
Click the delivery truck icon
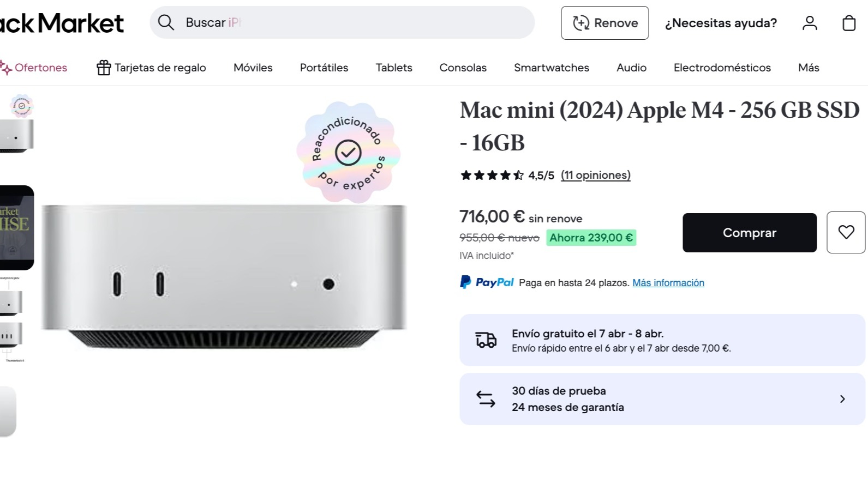click(x=486, y=340)
